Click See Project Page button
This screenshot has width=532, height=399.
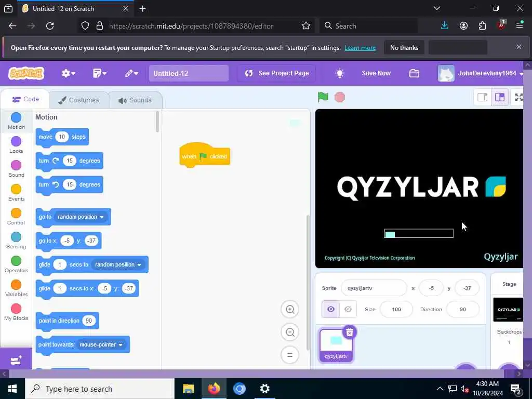coord(276,73)
